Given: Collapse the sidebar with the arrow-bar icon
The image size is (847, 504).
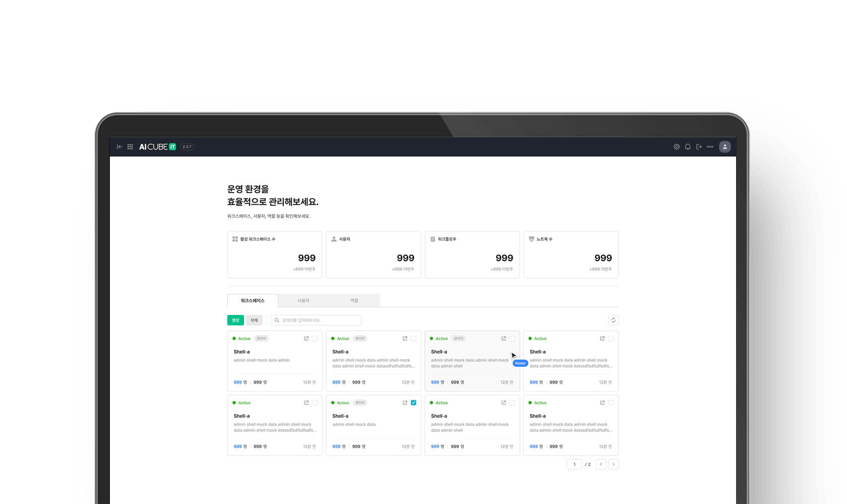Looking at the screenshot, I should [x=119, y=147].
